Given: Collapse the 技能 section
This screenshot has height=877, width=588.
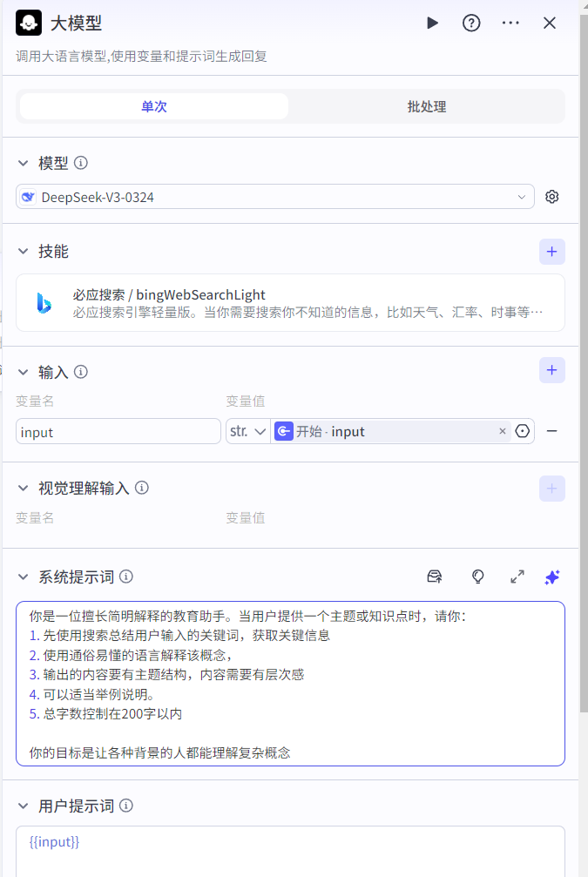Looking at the screenshot, I should tap(23, 251).
